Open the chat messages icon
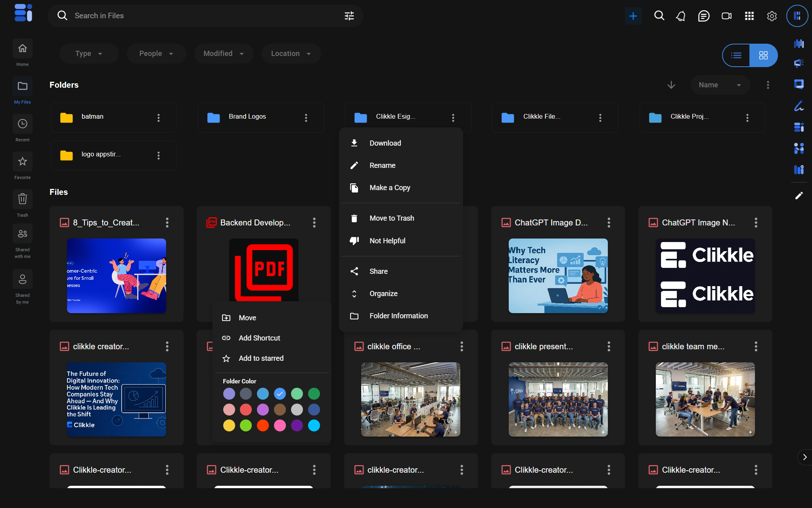Viewport: 812px width, 508px height. click(x=704, y=16)
